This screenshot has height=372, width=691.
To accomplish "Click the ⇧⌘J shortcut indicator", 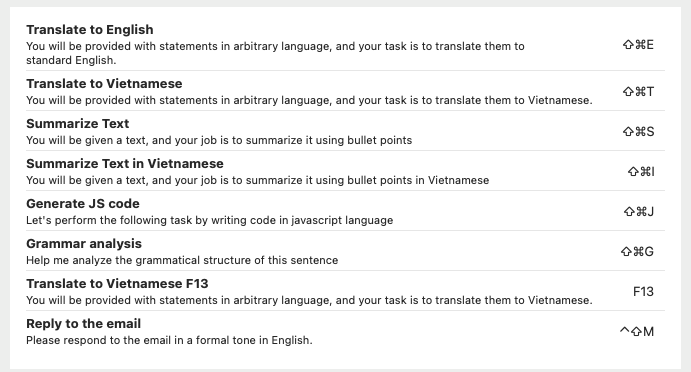I will (639, 212).
